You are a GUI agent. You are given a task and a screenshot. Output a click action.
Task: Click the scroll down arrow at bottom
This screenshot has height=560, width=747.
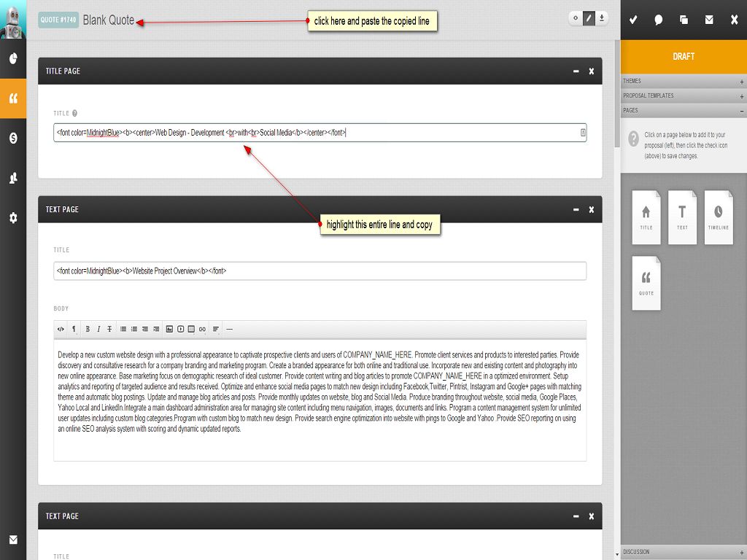click(x=617, y=554)
